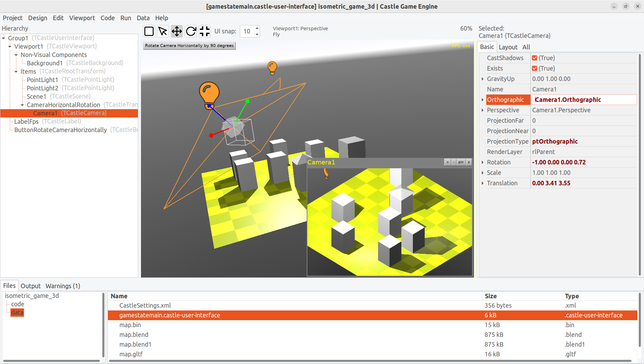The width and height of the screenshot is (644, 364).
Task: Activate the translate/move tool
Action: [177, 31]
